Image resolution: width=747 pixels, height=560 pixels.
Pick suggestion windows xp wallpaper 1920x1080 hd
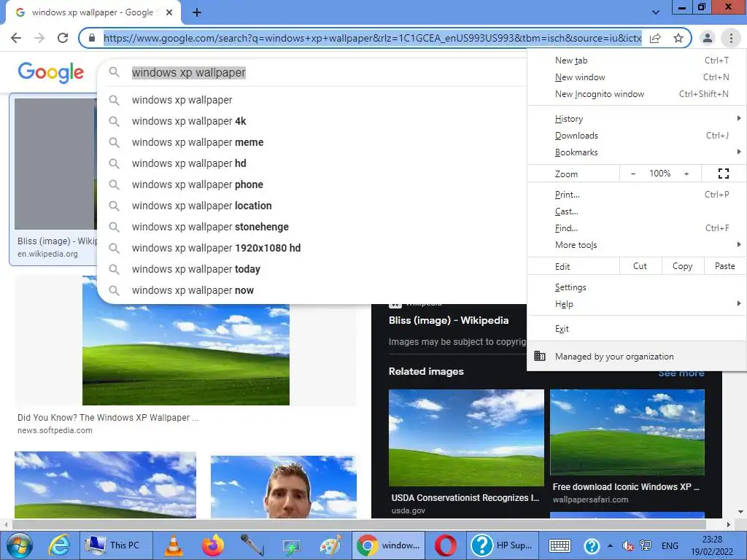312,248
